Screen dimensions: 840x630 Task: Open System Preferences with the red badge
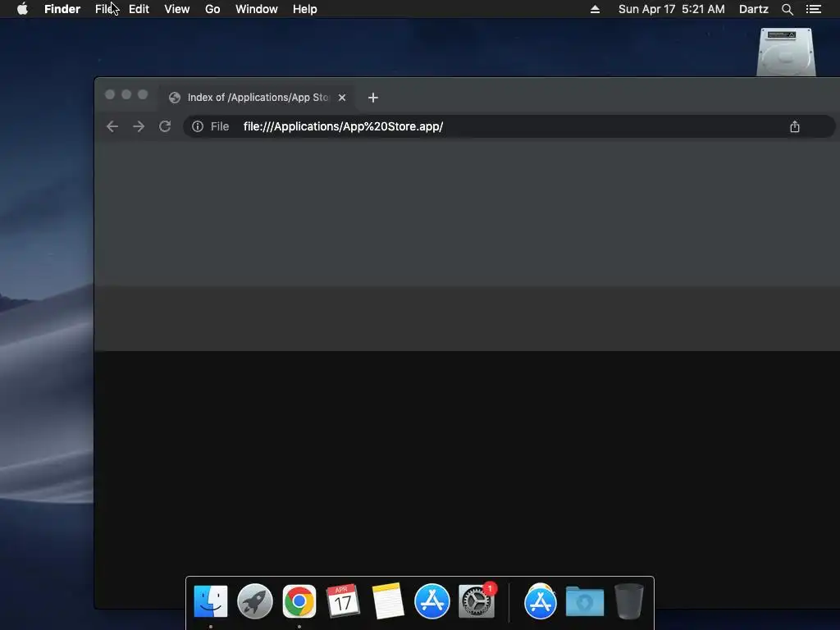click(477, 601)
